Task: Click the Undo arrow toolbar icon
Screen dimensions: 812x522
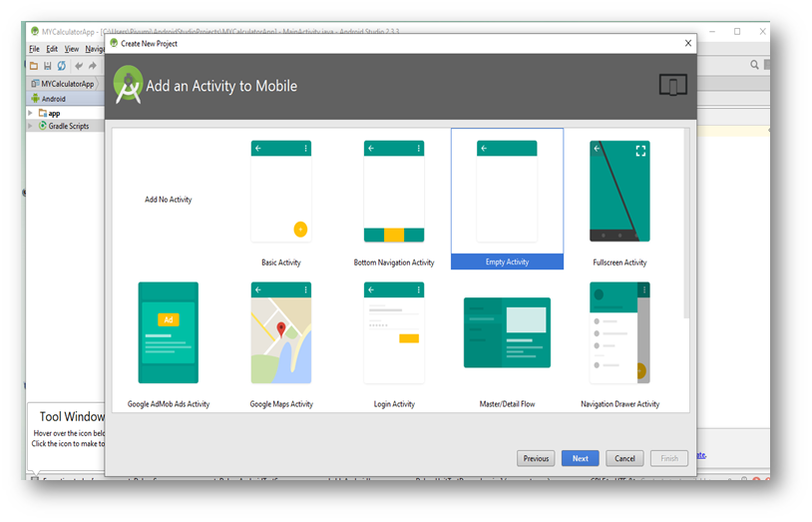Action: pyautogui.click(x=79, y=66)
